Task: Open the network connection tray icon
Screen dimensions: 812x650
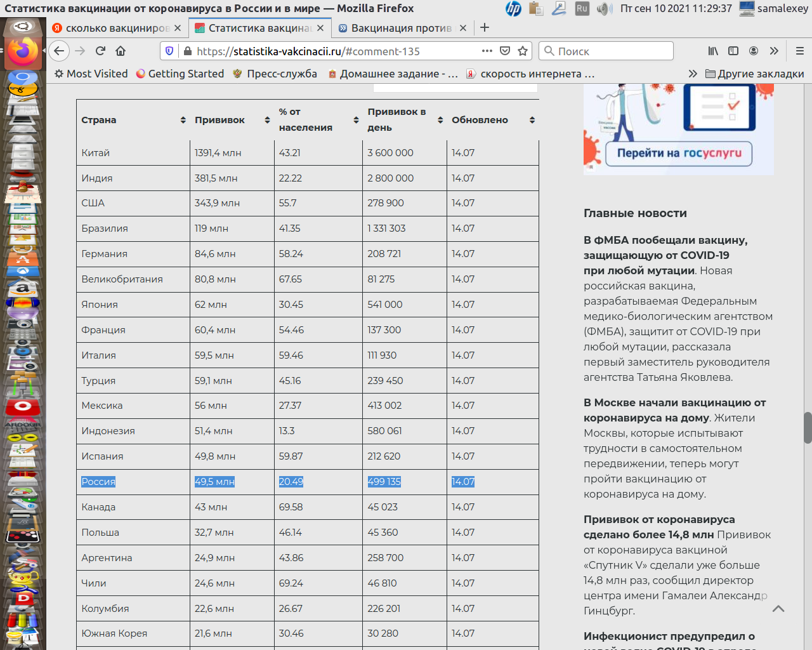Action: coord(559,8)
